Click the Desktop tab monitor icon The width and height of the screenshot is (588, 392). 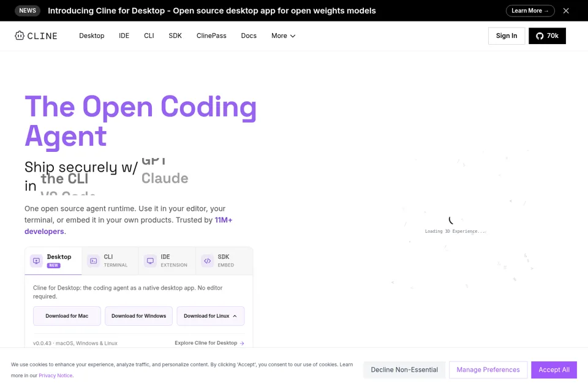36,261
